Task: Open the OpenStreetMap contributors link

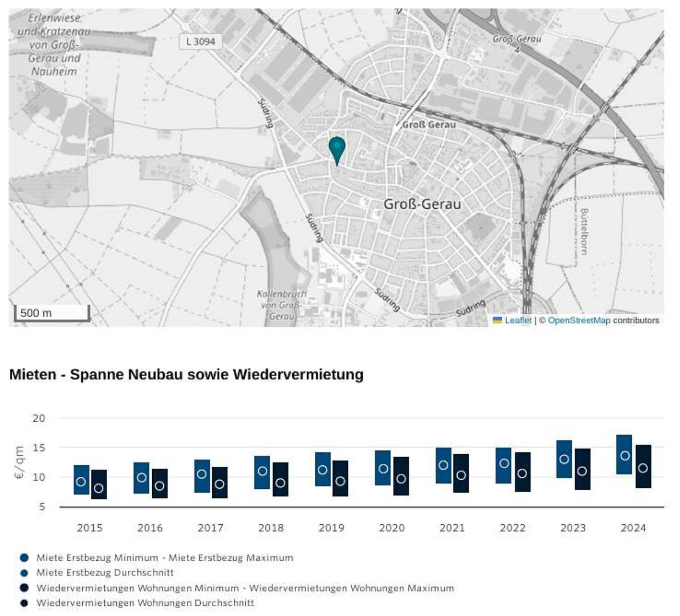Action: click(x=579, y=321)
